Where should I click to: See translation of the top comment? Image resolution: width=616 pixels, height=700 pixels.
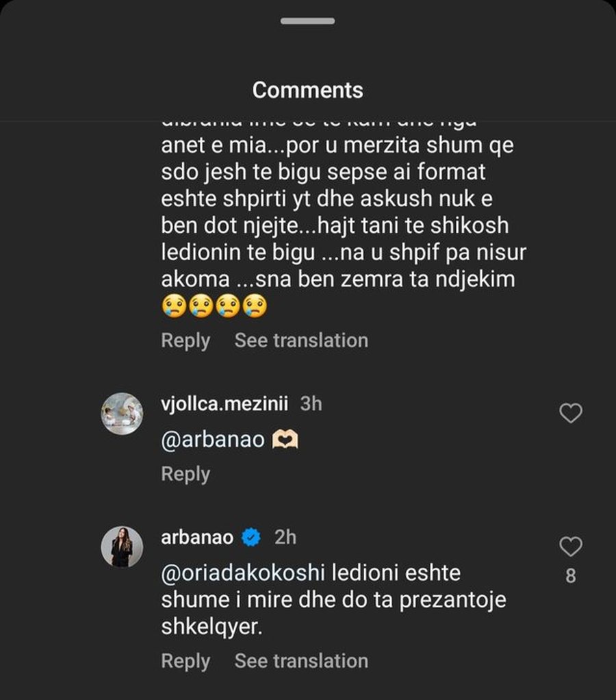point(300,340)
